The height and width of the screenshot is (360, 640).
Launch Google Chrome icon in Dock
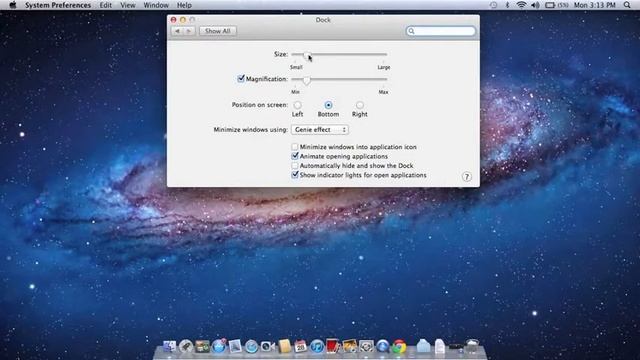pos(399,347)
